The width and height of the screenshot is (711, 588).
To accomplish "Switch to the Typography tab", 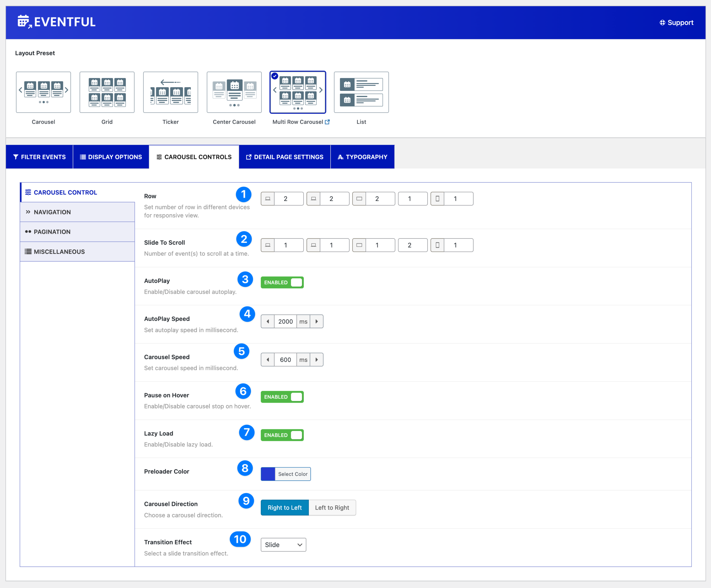I will tap(363, 157).
